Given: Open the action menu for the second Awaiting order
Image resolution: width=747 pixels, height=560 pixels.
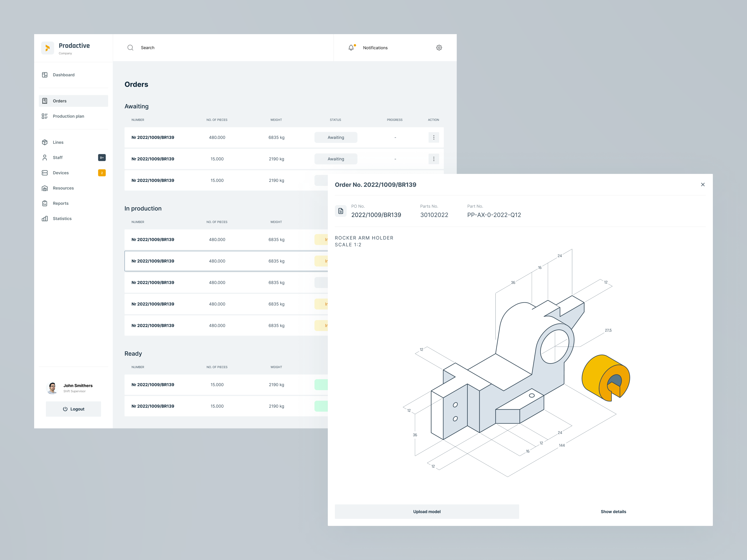Looking at the screenshot, I should 434,159.
